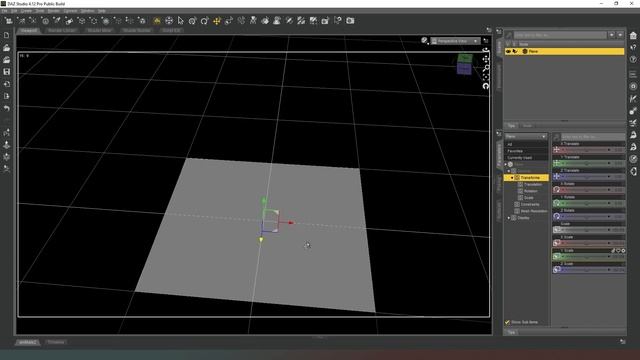Click the Z Scale slider
The image size is (640, 360).
point(589,270)
